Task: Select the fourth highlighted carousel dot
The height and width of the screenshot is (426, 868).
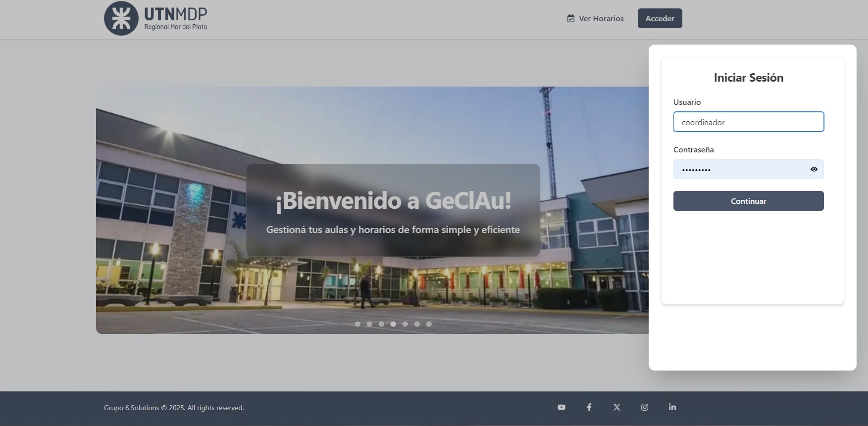Action: tap(393, 324)
